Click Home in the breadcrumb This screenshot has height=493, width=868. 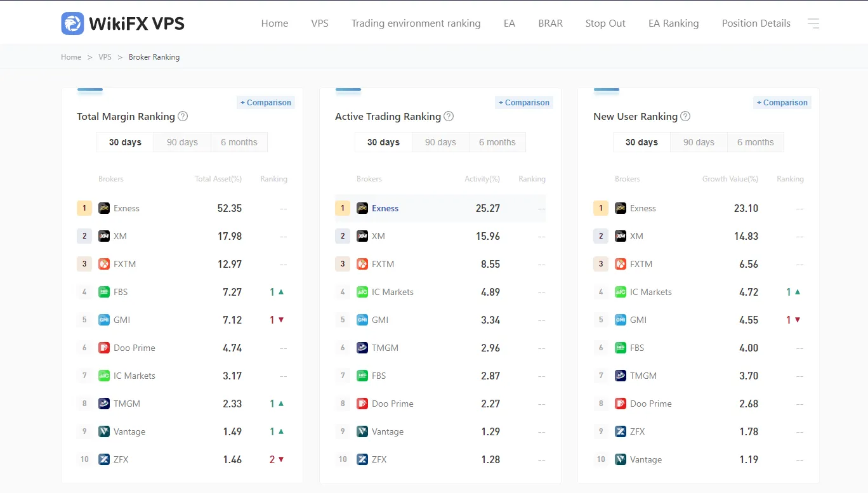pyautogui.click(x=71, y=57)
